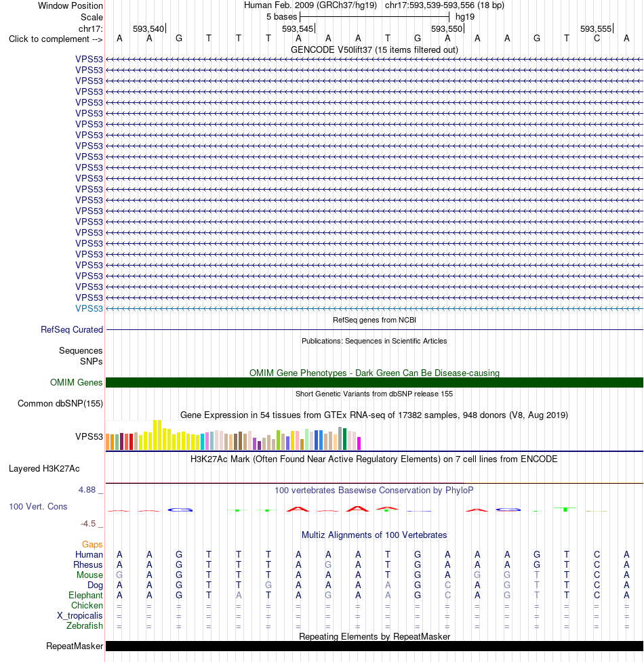Click the OMIM Gene Phenotypes track title
The image size is (644, 662).
[x=374, y=373]
